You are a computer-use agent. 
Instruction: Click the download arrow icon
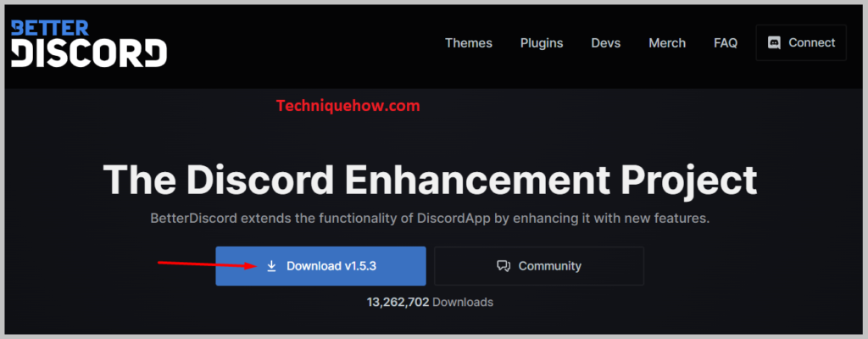271,266
